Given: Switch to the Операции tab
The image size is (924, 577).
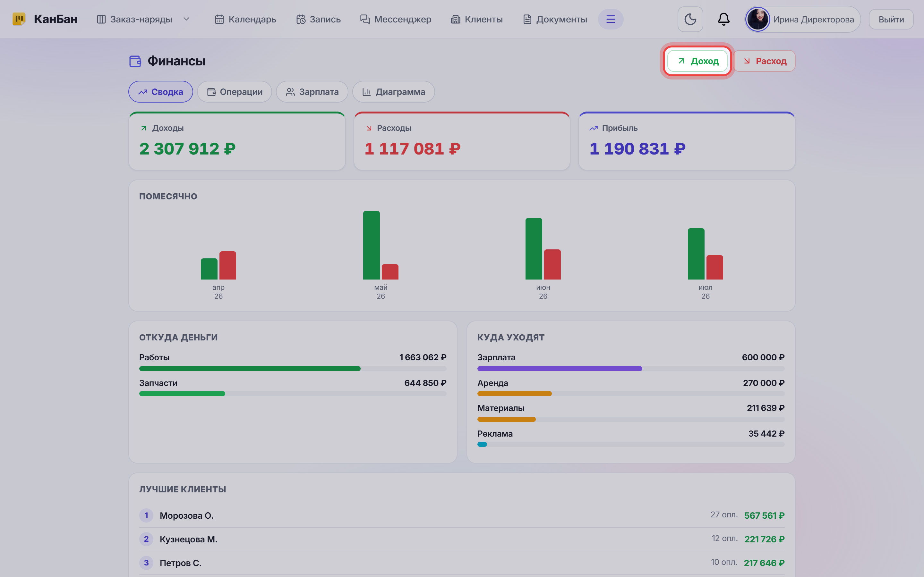Looking at the screenshot, I should click(235, 92).
